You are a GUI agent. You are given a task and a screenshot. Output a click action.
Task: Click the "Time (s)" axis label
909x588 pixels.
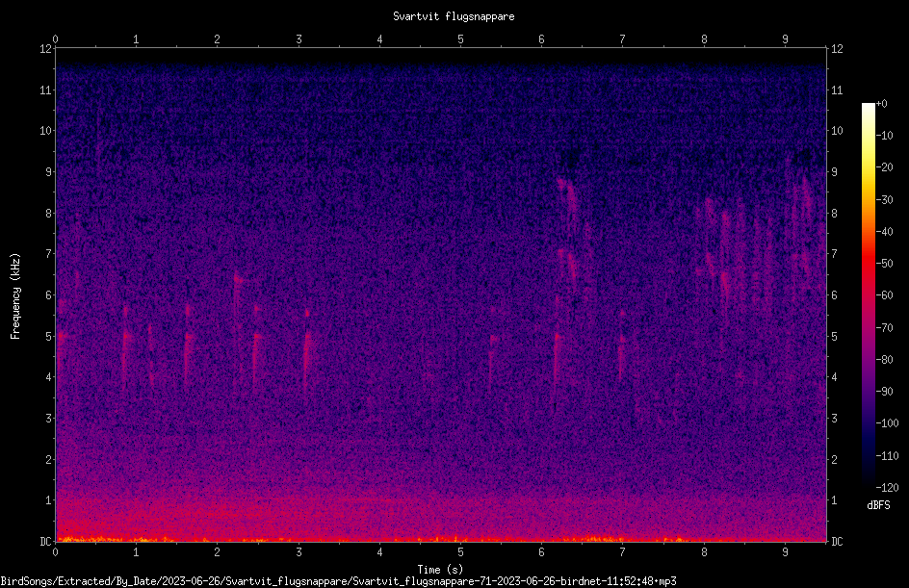[x=440, y=570]
